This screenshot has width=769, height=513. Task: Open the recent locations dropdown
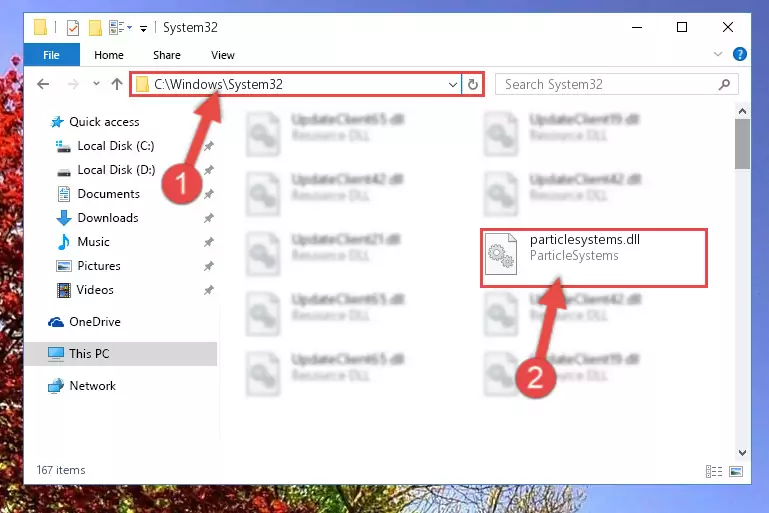[x=96, y=84]
